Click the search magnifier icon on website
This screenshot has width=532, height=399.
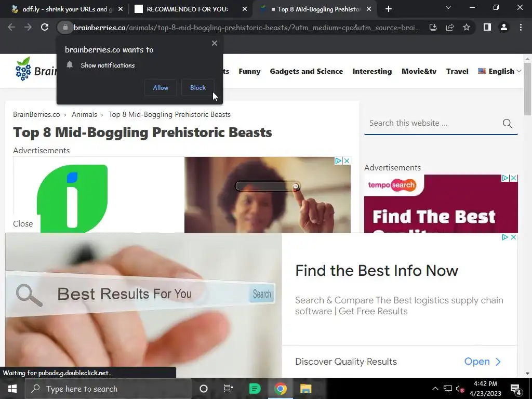[x=507, y=124]
